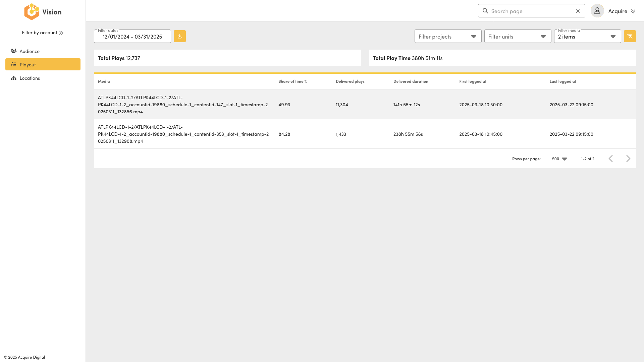Image resolution: width=644 pixels, height=362 pixels.
Task: Click last logged time in contentid-353 row
Action: [572, 134]
